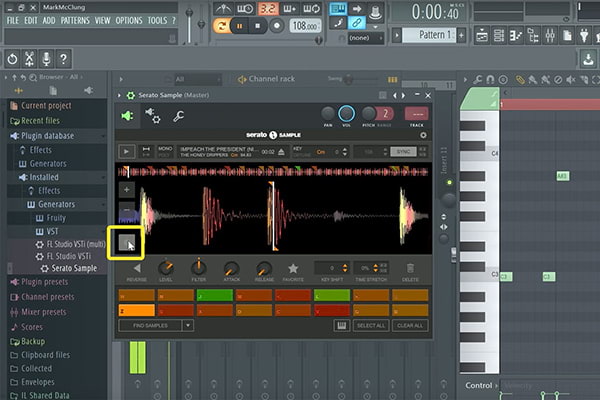
Task: Open the plugin picker plug icon
Action: (x=584, y=36)
